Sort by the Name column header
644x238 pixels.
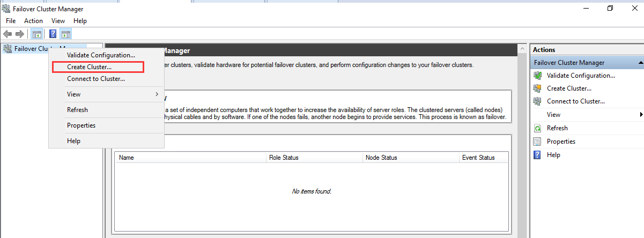[191, 158]
